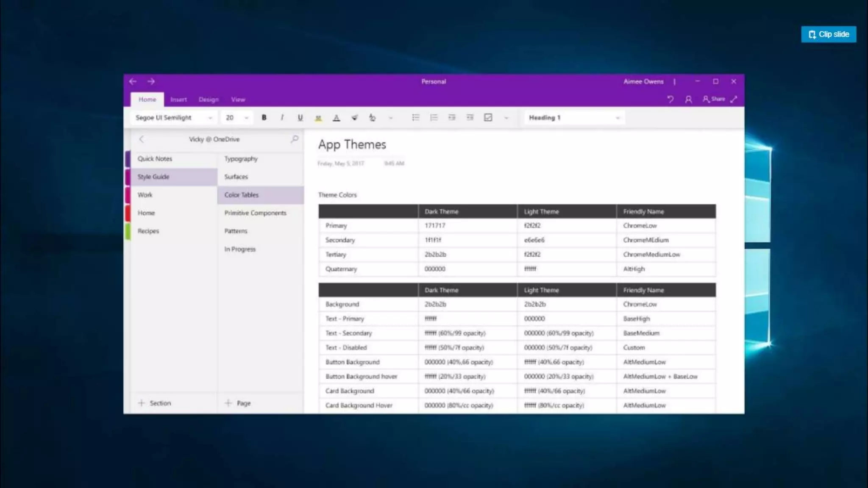Insert a numbered list
868x488 pixels.
pos(434,117)
